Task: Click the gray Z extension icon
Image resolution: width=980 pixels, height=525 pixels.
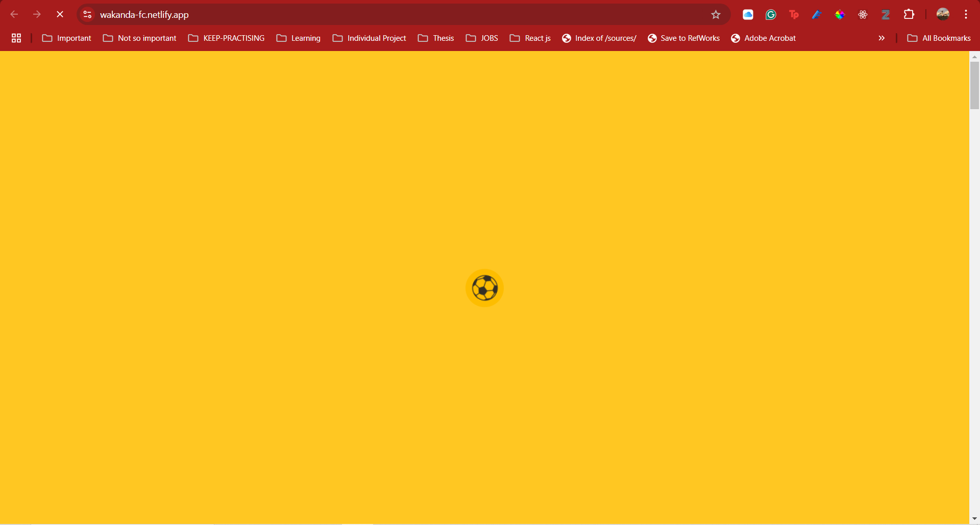Action: pos(886,15)
